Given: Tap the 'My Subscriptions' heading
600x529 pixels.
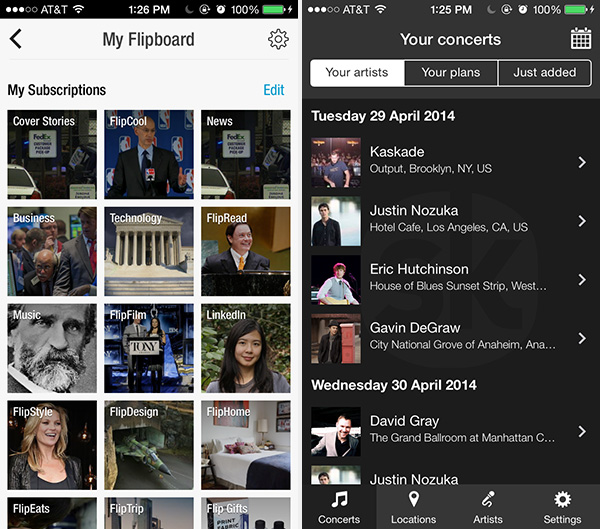Looking at the screenshot, I should tap(57, 90).
